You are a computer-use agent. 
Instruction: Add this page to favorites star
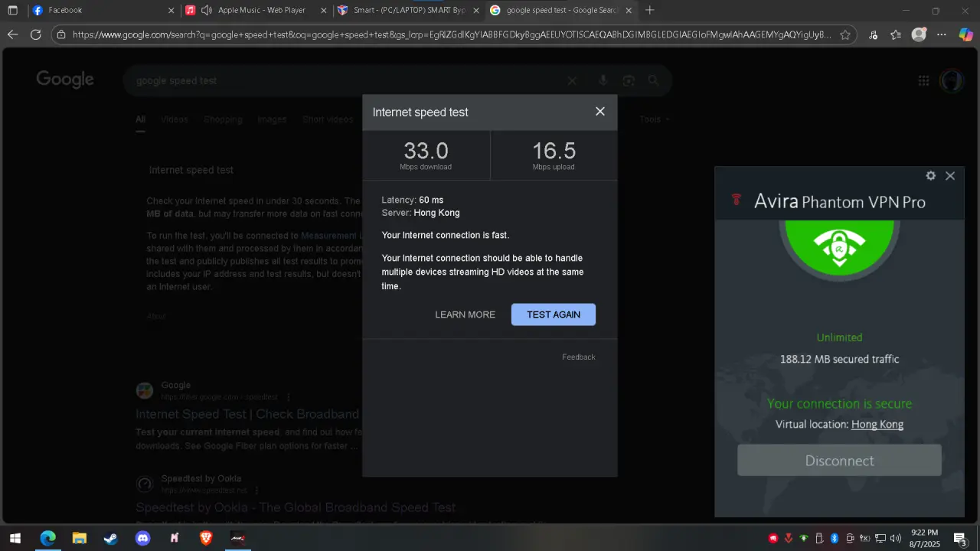(x=845, y=34)
